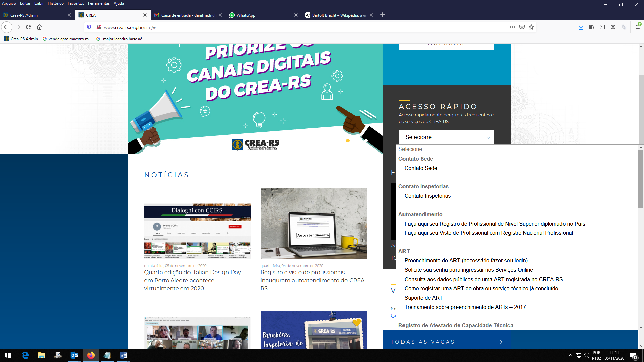Bookmark this page with star icon
This screenshot has width=644, height=362.
tap(531, 27)
